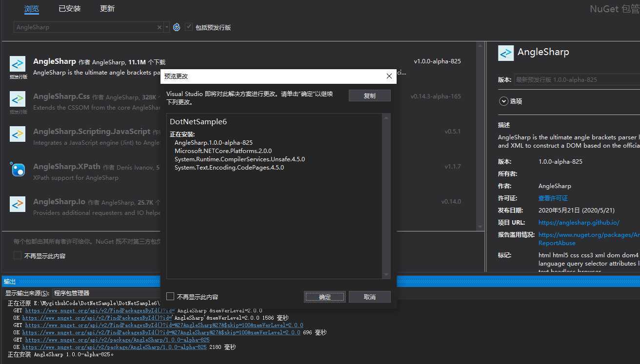Image resolution: width=640 pixels, height=364 pixels.
Task: Click the 取消 button
Action: tap(370, 297)
